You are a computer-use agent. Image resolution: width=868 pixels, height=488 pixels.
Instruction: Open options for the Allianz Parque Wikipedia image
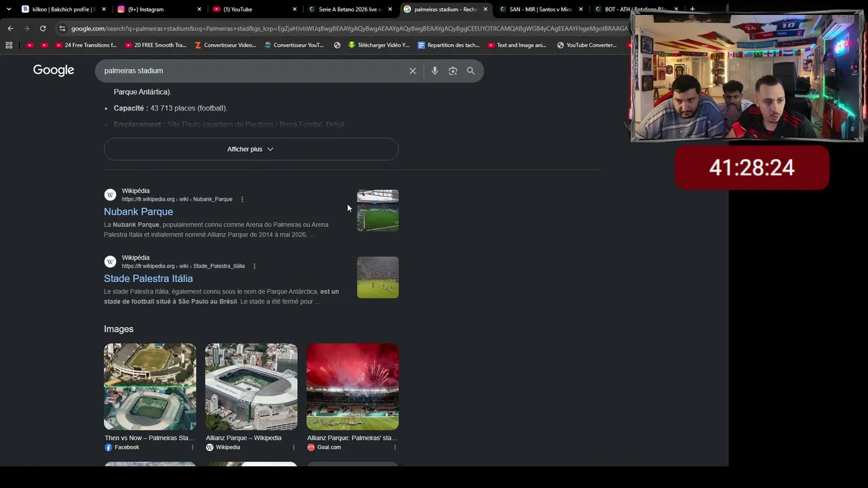point(294,447)
